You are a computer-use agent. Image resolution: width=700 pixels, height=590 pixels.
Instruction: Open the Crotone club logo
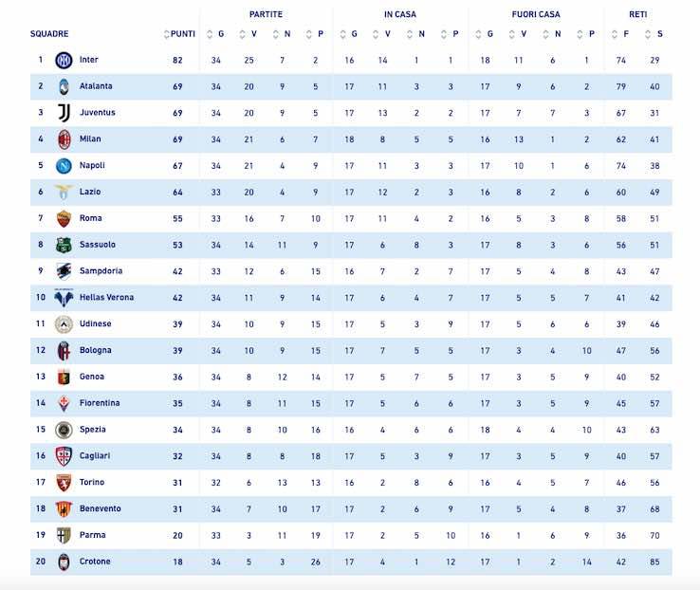pyautogui.click(x=64, y=562)
